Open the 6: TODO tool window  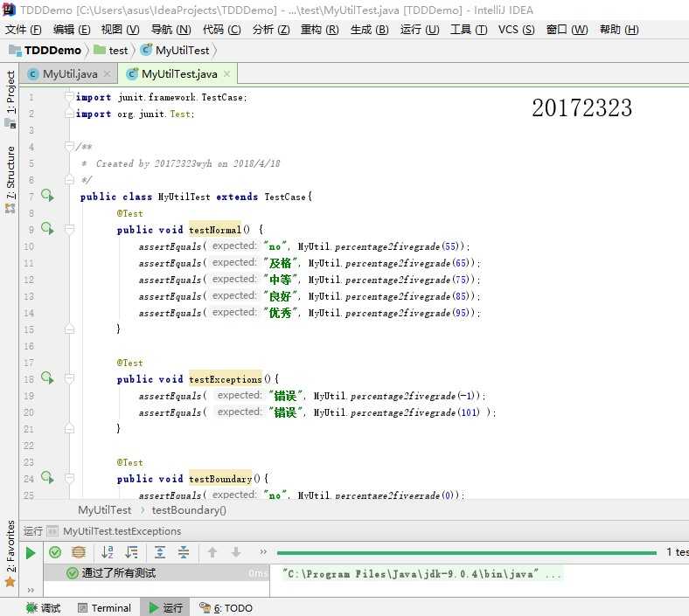[x=226, y=608]
